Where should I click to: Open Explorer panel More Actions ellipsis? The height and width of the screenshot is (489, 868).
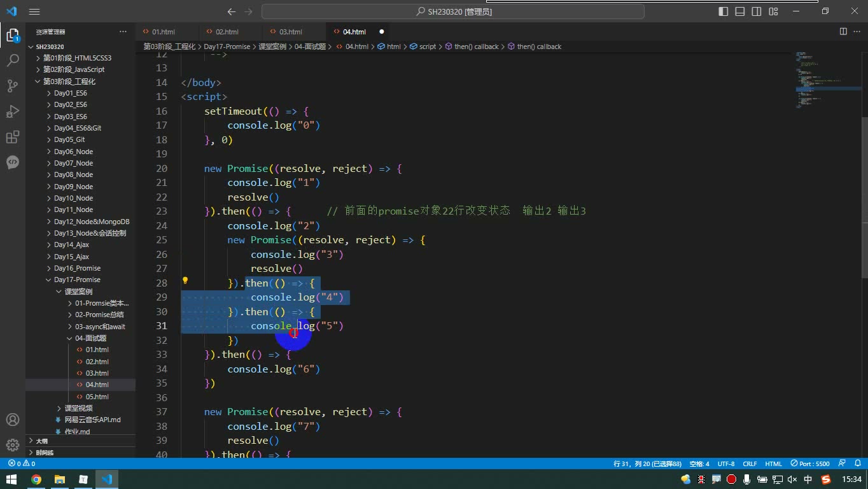(x=123, y=31)
